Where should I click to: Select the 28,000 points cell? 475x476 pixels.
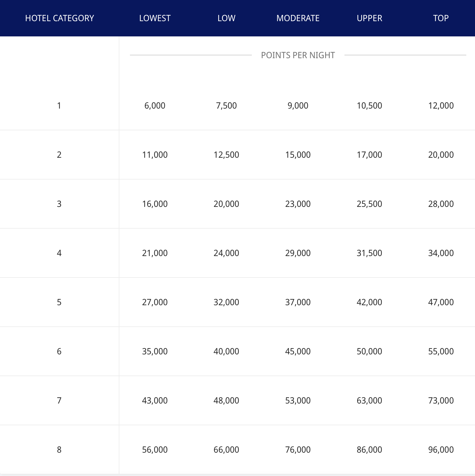click(x=441, y=204)
